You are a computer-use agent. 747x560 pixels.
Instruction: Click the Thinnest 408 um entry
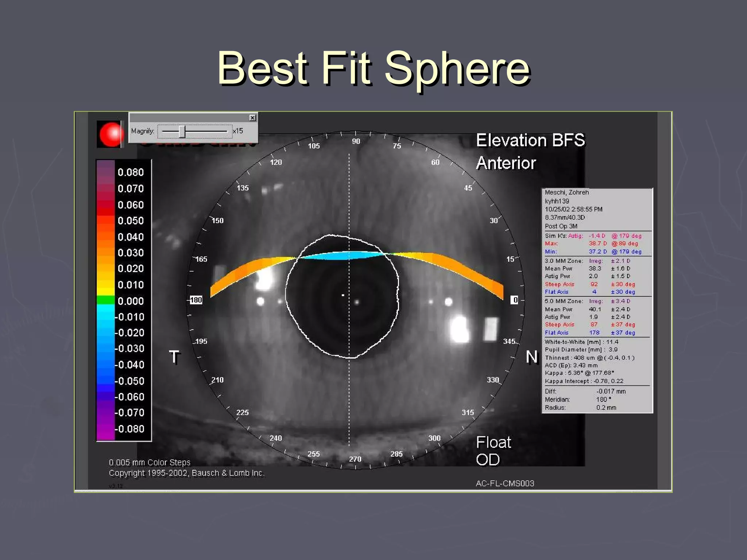click(589, 358)
